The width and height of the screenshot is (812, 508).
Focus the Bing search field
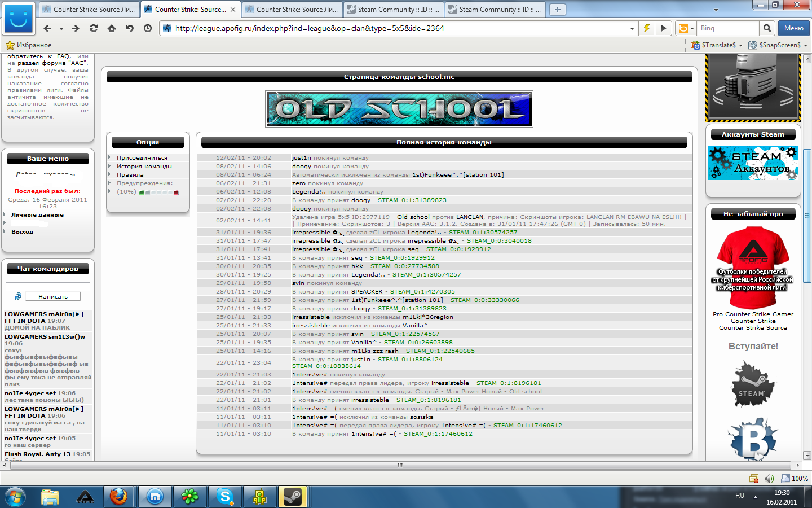tap(729, 28)
